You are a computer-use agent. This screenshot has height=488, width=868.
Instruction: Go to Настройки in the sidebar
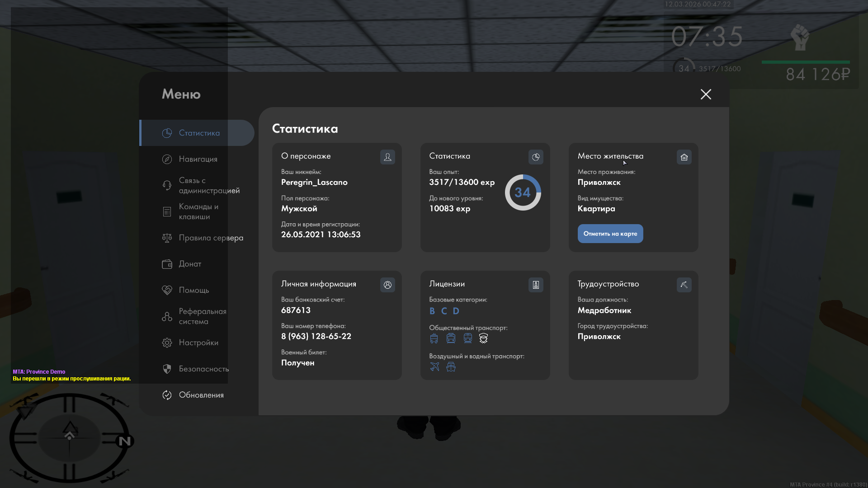[198, 343]
